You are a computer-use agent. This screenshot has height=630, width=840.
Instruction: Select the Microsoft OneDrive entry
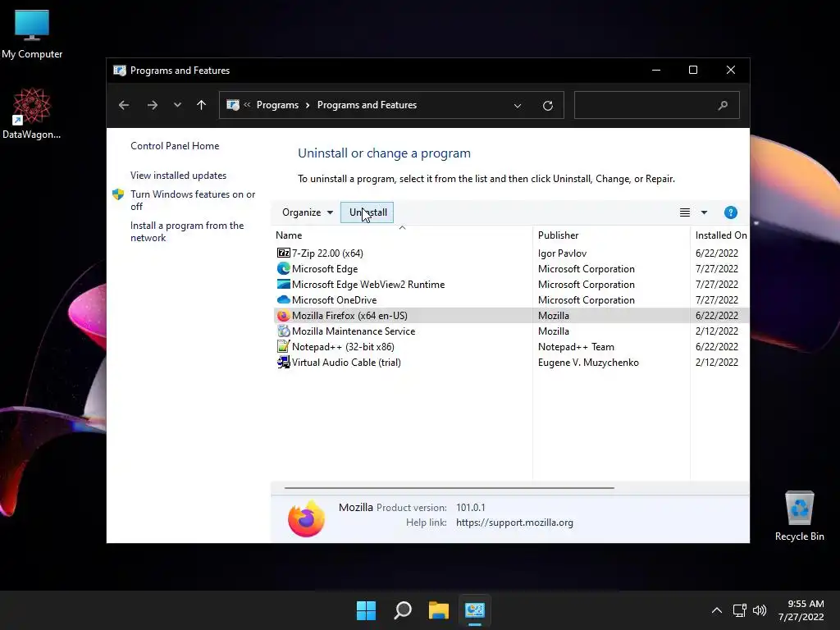[335, 300]
